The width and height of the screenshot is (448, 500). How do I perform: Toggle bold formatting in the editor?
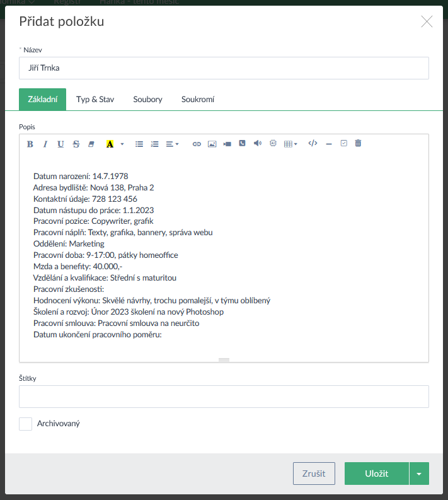point(30,144)
